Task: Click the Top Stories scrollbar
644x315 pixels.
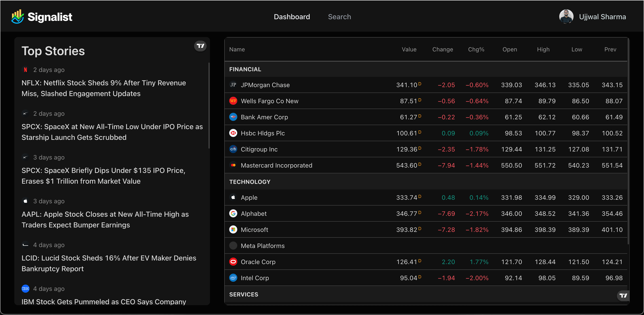Action: click(209, 105)
